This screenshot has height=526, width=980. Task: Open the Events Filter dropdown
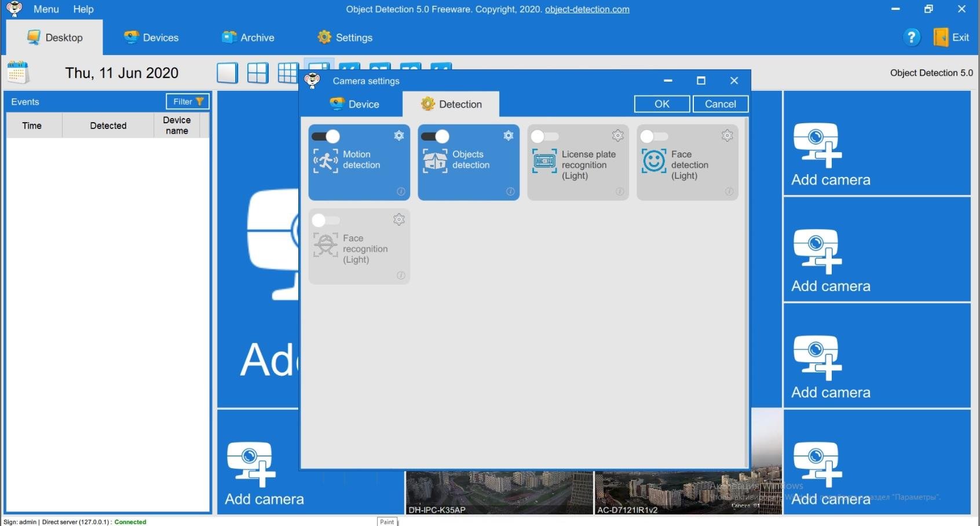(188, 102)
